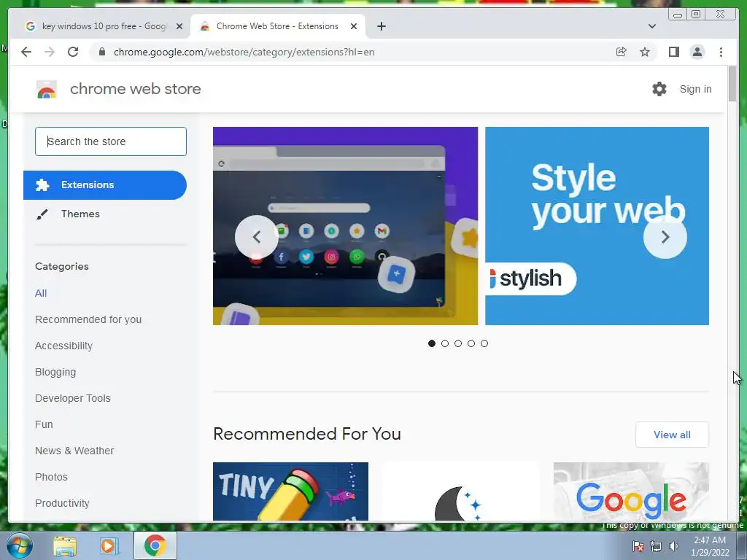Select the fifth carousel dot

(484, 343)
